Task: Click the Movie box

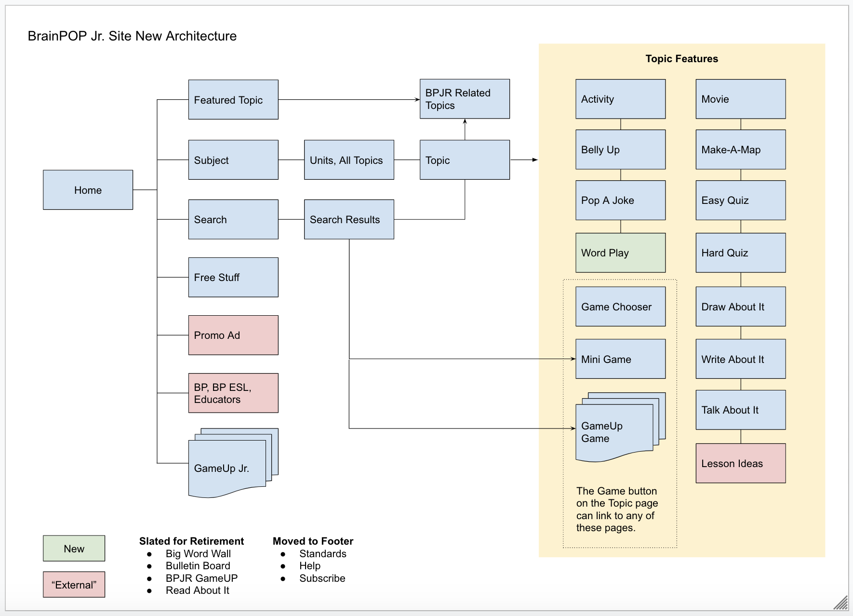Action: [x=741, y=99]
